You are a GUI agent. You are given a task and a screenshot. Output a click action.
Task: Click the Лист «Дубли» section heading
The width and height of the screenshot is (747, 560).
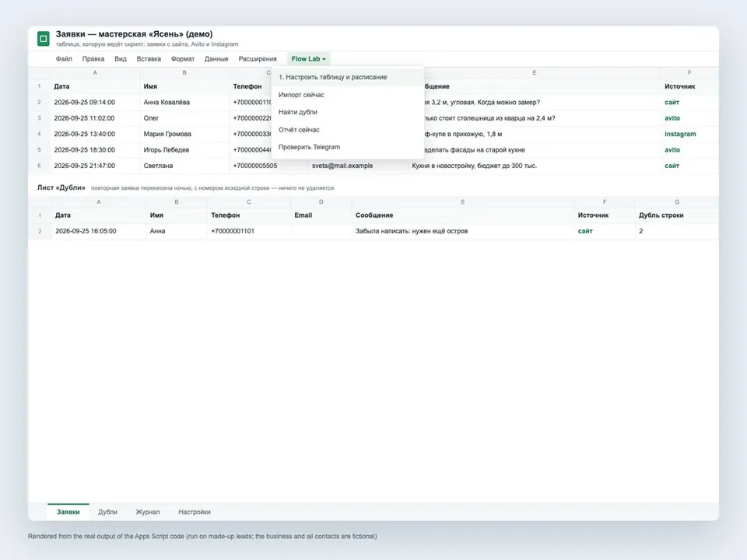click(61, 187)
